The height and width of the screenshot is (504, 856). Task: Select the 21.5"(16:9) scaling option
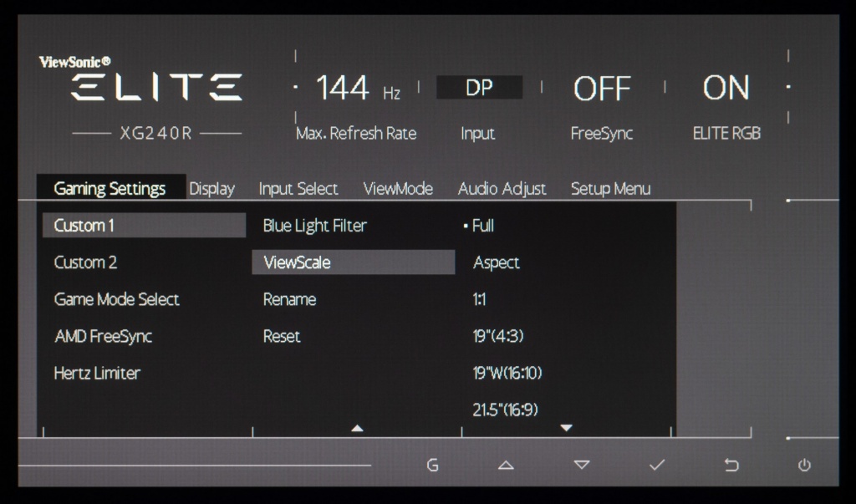click(x=505, y=410)
